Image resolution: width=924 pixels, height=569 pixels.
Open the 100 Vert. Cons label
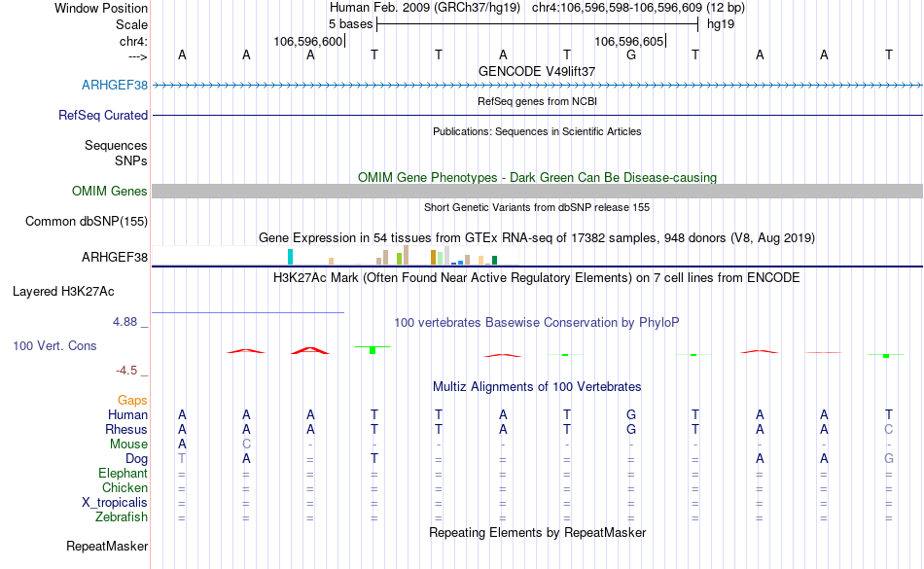click(x=54, y=345)
